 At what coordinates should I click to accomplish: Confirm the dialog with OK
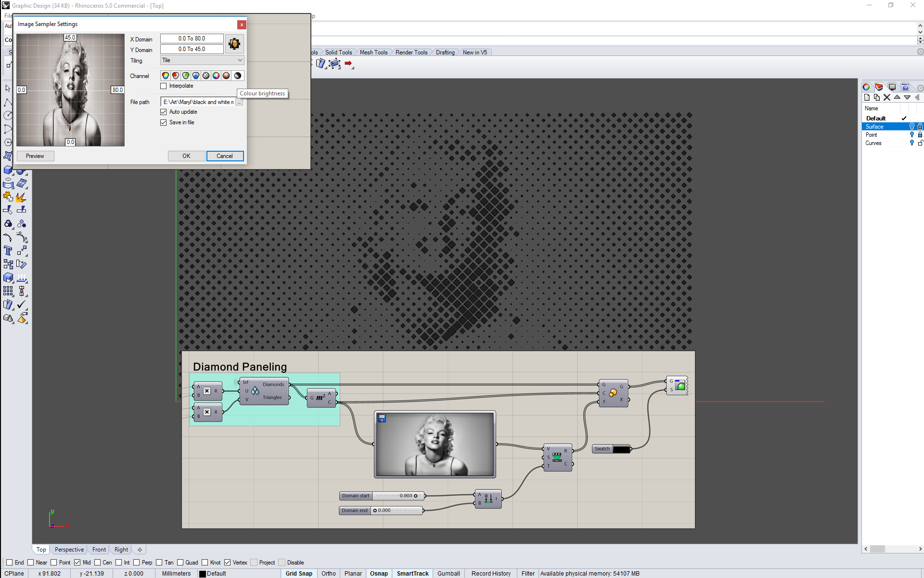click(186, 156)
